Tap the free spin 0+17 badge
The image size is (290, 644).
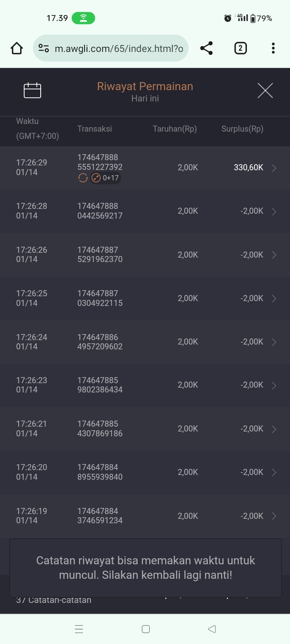click(x=106, y=178)
